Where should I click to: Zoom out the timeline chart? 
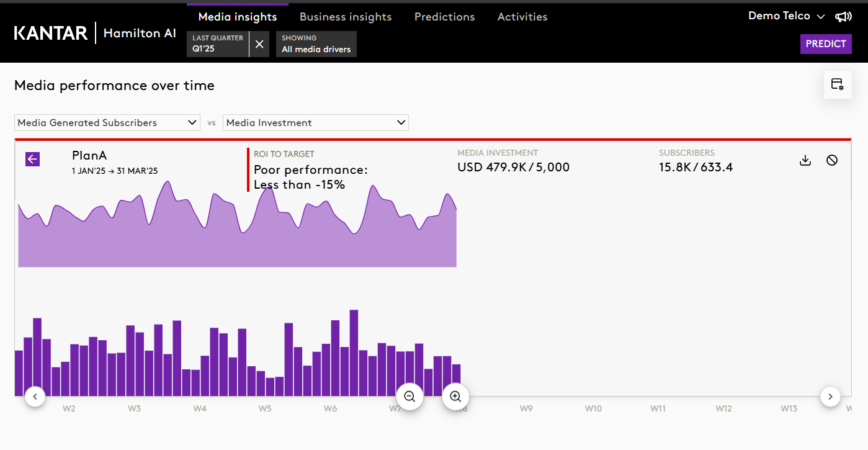[x=409, y=397]
